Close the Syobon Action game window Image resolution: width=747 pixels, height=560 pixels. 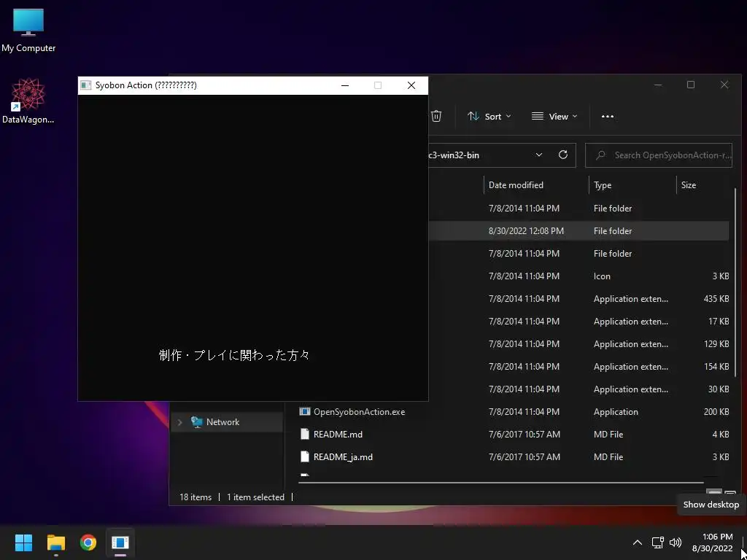point(411,85)
